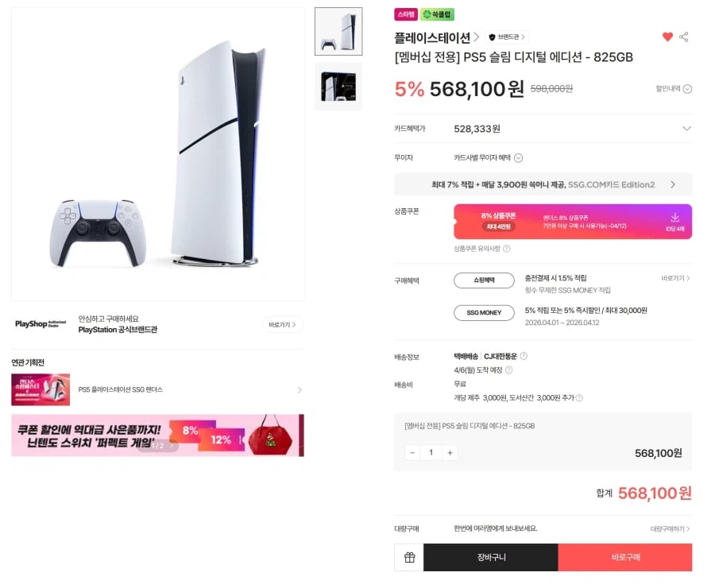Select the 쇼핑혜택 pill tab
The width and height of the screenshot is (715, 588).
coord(484,280)
